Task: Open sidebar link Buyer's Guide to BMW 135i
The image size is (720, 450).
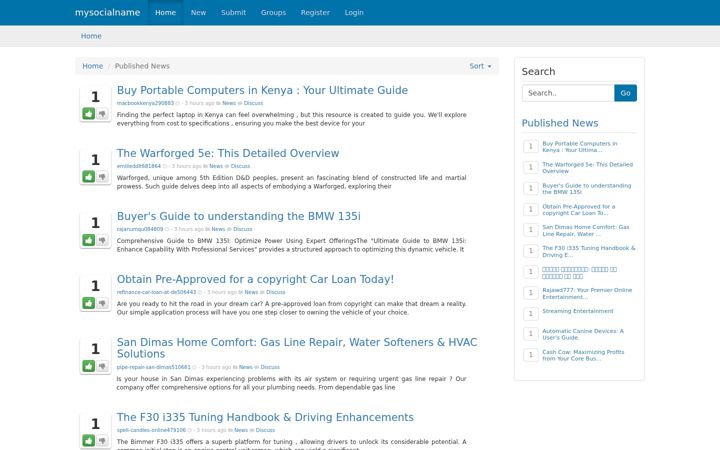Action: tap(586, 189)
